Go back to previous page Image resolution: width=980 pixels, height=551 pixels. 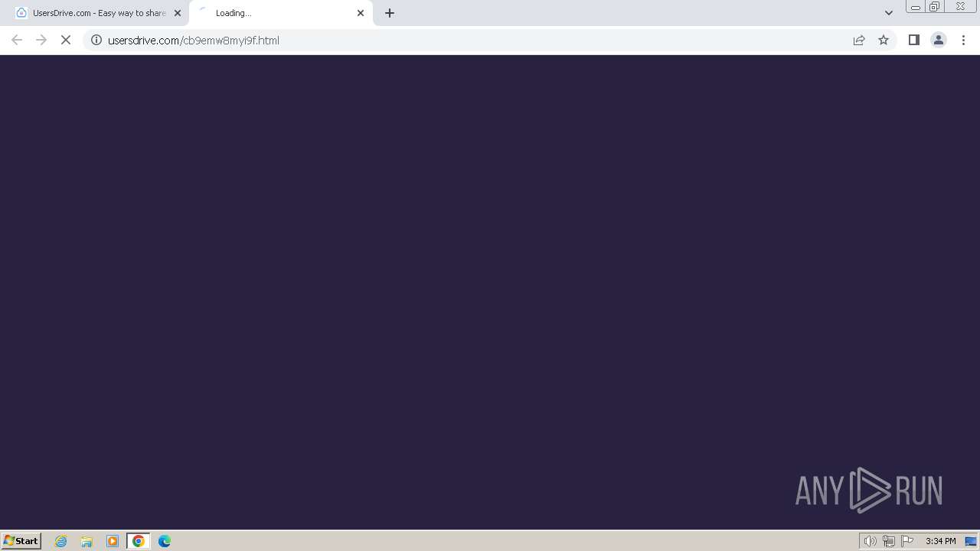click(x=17, y=40)
